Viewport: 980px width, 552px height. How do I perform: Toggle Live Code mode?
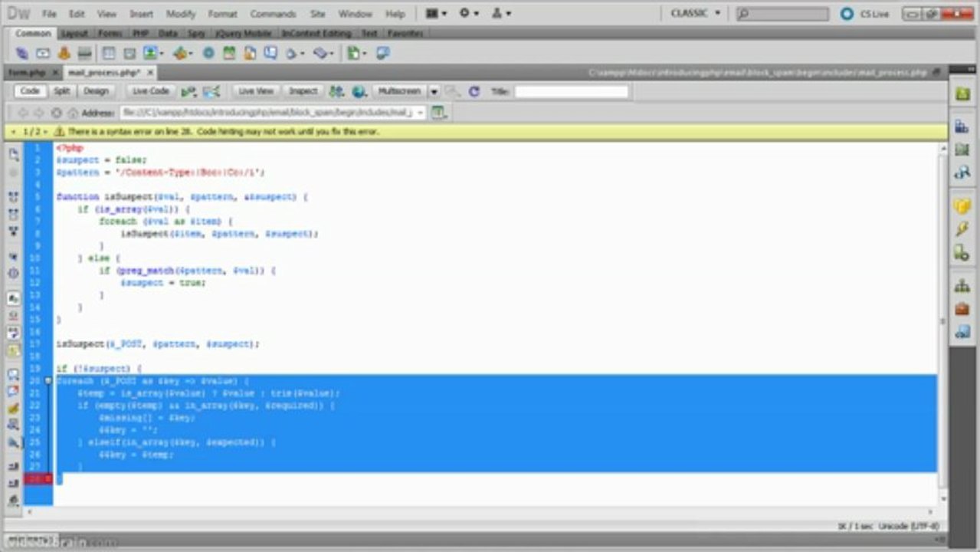point(151,91)
